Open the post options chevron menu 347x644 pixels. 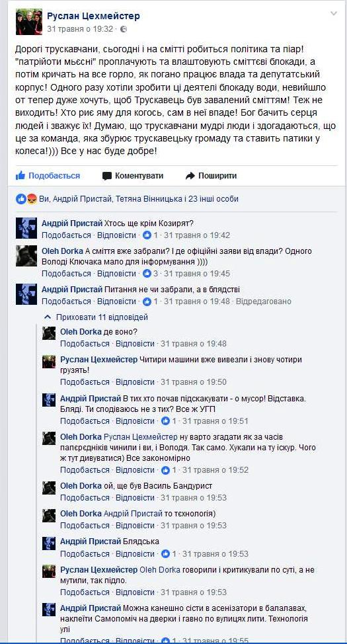pyautogui.click(x=334, y=13)
